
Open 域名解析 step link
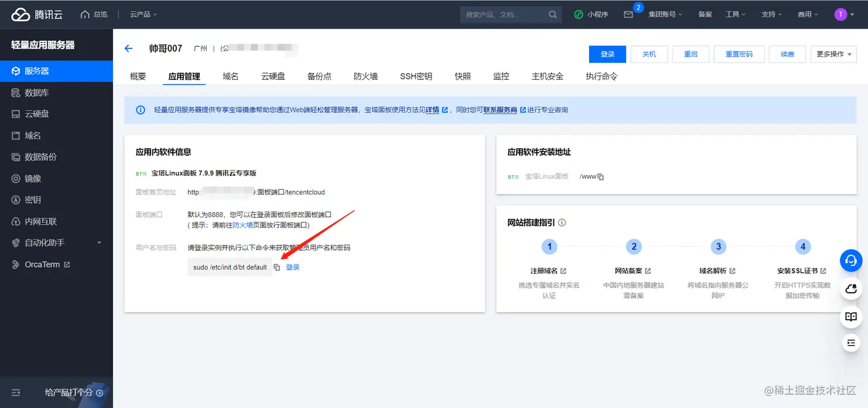point(717,271)
